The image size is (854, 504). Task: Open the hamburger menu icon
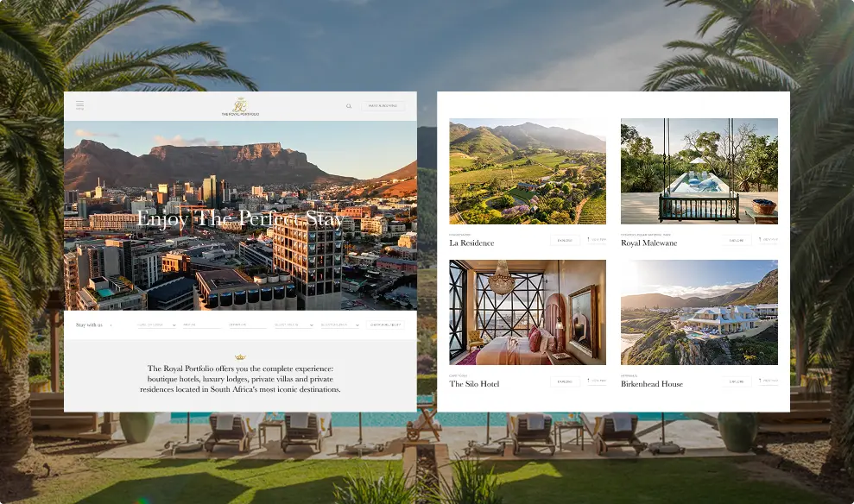[80, 105]
